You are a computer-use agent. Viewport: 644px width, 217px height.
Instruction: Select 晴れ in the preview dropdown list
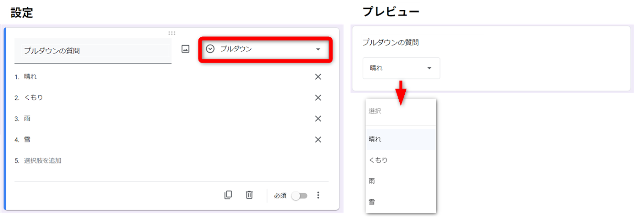click(x=375, y=139)
